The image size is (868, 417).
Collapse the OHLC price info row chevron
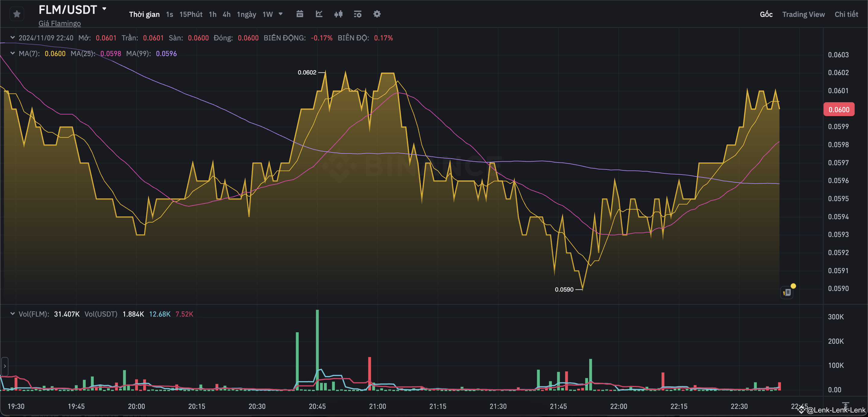(12, 37)
